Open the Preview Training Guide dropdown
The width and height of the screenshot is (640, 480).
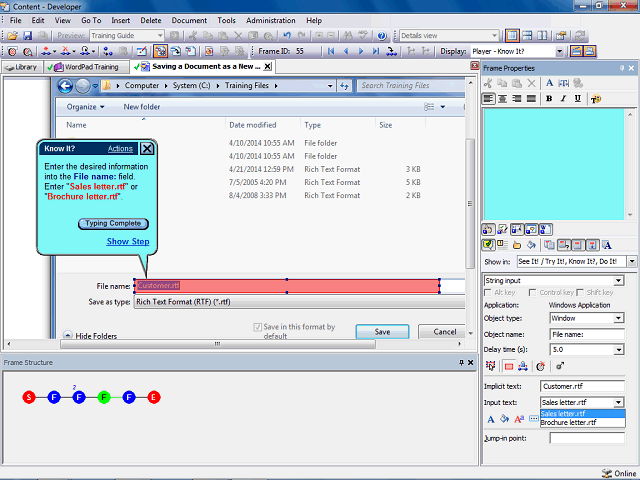click(160, 36)
